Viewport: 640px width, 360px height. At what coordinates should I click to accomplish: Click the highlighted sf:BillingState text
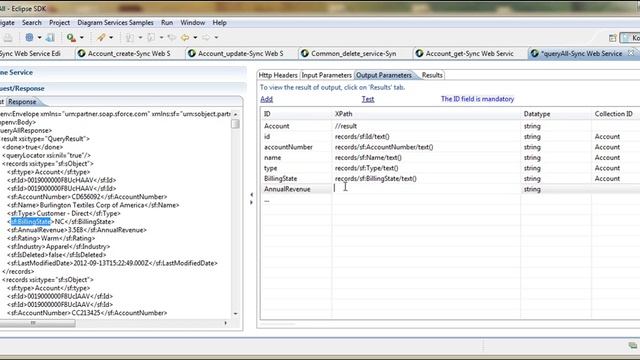click(x=31, y=222)
